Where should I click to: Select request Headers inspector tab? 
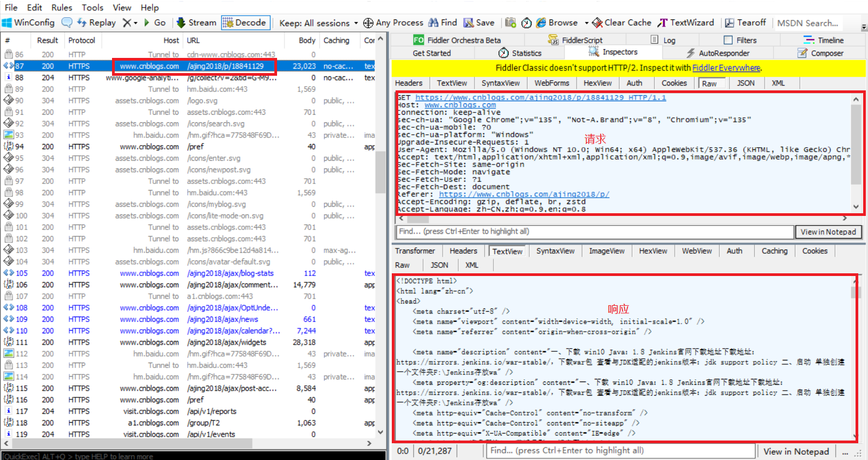tap(409, 83)
